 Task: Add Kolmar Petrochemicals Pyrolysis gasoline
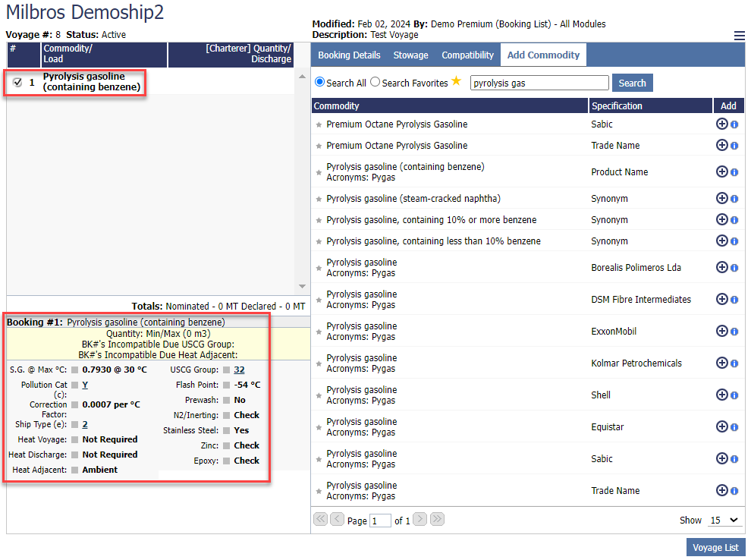(721, 363)
